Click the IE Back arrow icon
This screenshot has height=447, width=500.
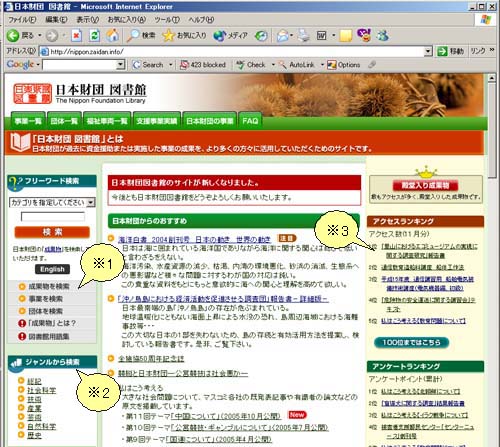click(13, 35)
